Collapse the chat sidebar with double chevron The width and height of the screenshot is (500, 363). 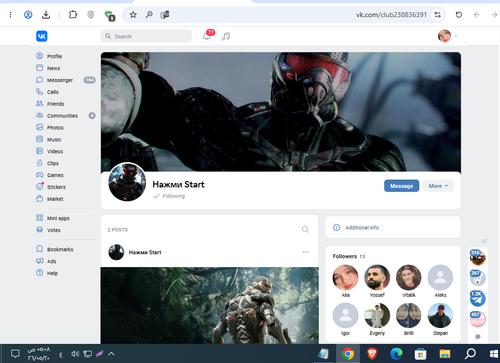click(484, 241)
